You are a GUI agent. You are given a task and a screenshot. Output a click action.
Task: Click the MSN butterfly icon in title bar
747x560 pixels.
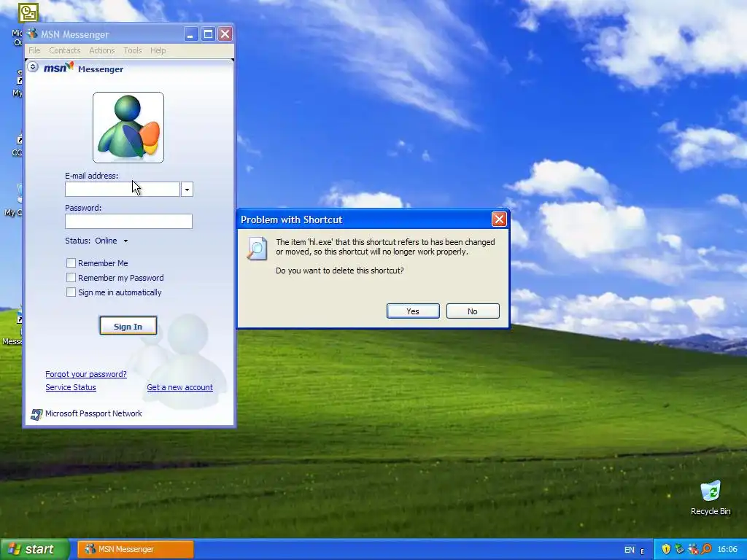coord(32,34)
